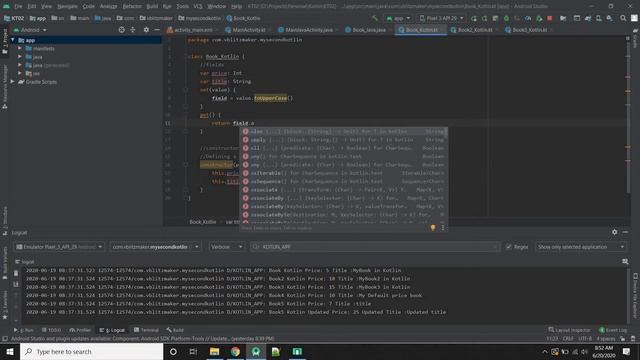
Task: Select the 'also' completion suggestion
Action: (x=343, y=131)
